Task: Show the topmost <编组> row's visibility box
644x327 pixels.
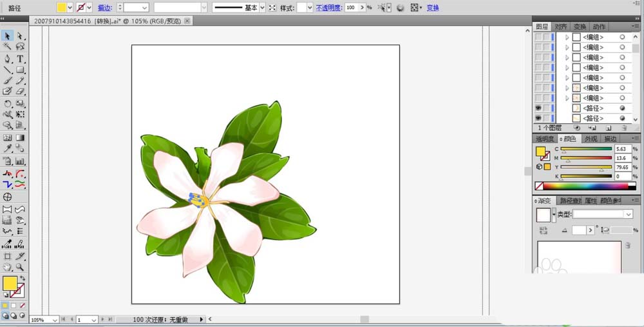Action: [x=538, y=37]
